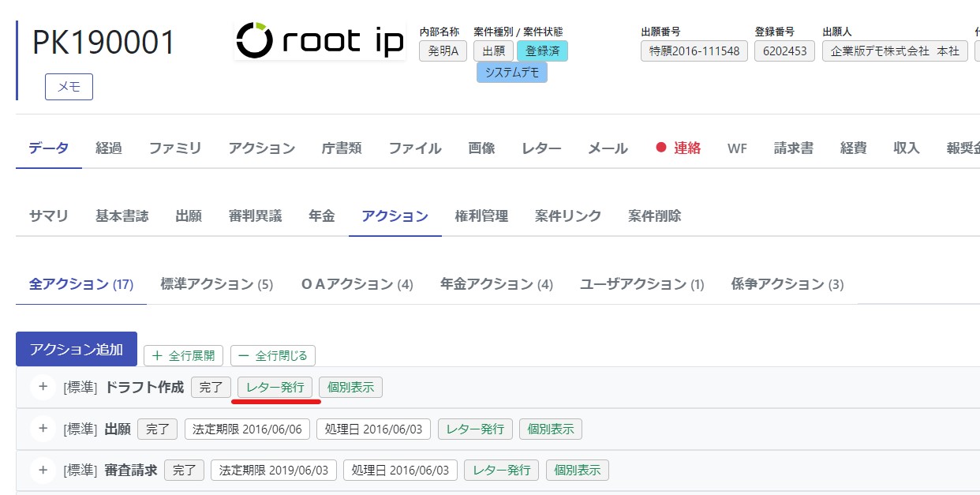The image size is (980, 495).
Task: Select the 審判異議 sub-tab
Action: (x=255, y=216)
